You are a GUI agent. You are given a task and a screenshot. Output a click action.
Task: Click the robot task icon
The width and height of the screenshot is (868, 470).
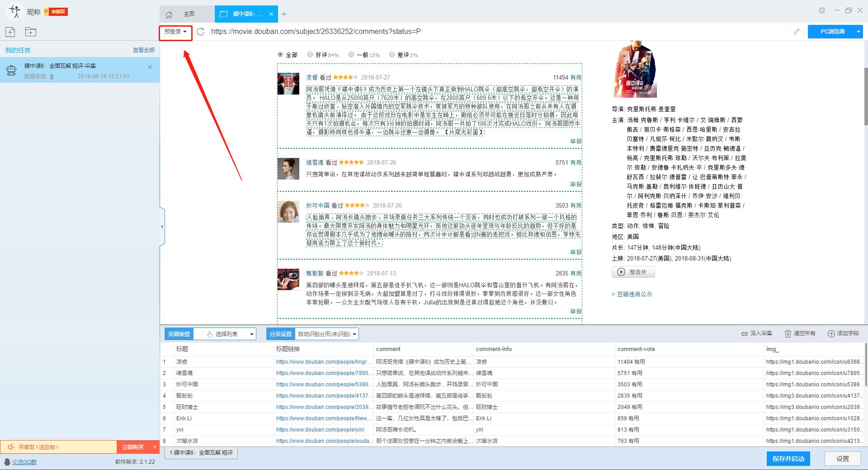(x=11, y=70)
